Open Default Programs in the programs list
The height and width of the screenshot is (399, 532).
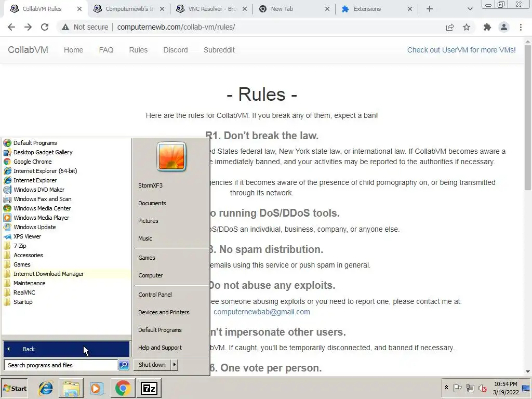66,143
